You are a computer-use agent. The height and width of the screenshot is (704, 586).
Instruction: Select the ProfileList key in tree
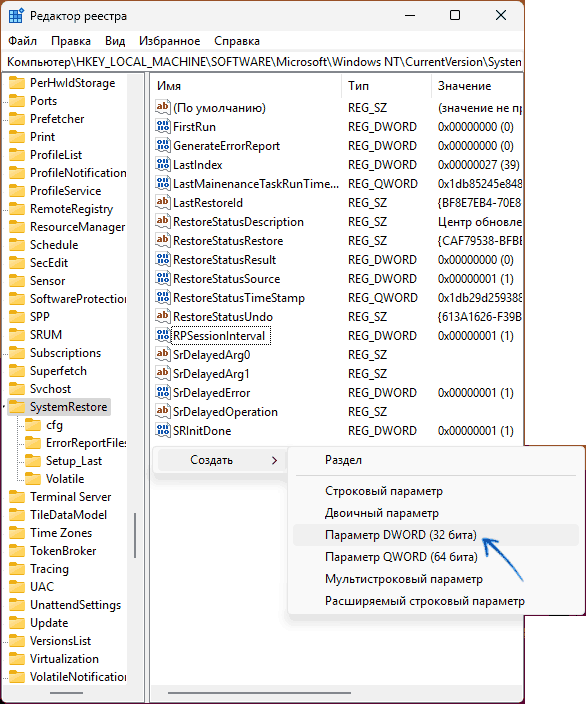pyautogui.click(x=56, y=155)
